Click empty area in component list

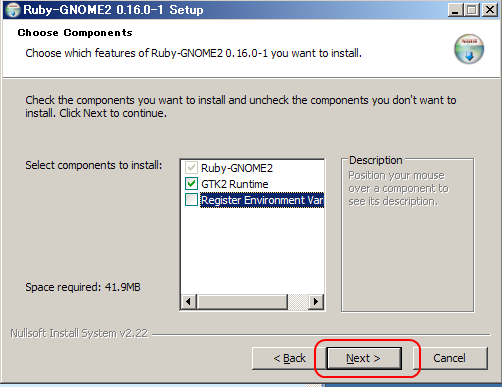point(252,250)
